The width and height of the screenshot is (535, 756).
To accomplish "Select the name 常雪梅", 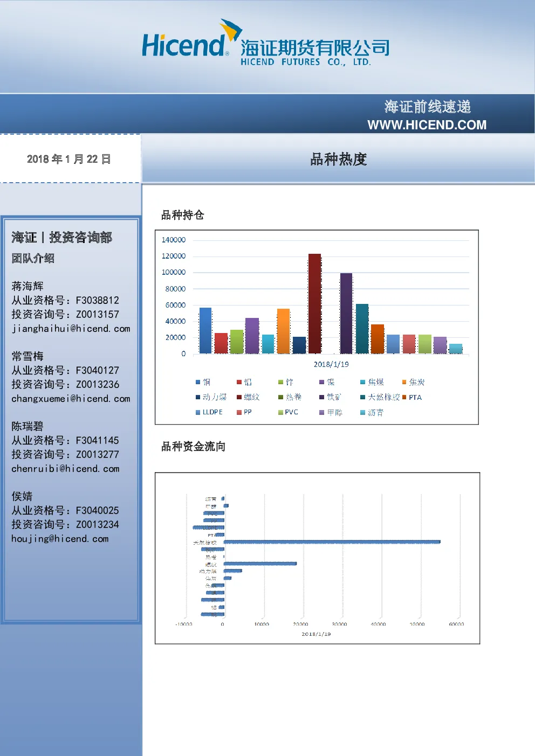I will point(28,356).
